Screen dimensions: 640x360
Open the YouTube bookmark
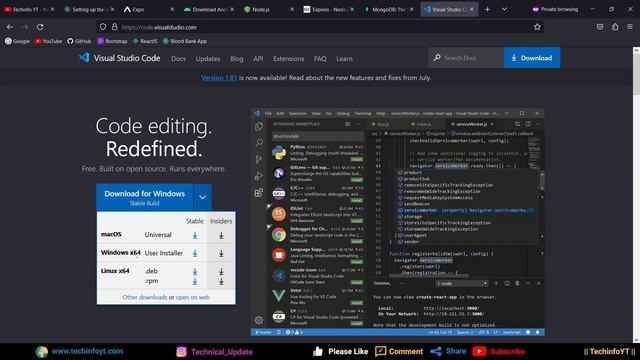(x=48, y=41)
